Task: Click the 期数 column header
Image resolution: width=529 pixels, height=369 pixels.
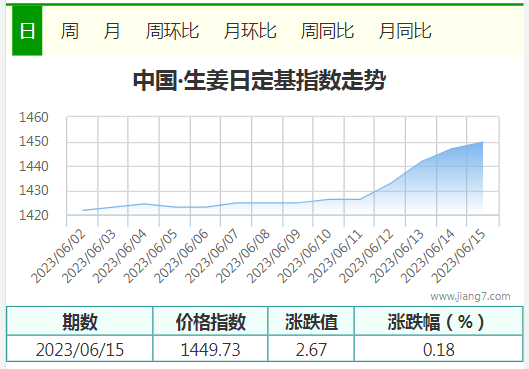Action: coord(80,321)
